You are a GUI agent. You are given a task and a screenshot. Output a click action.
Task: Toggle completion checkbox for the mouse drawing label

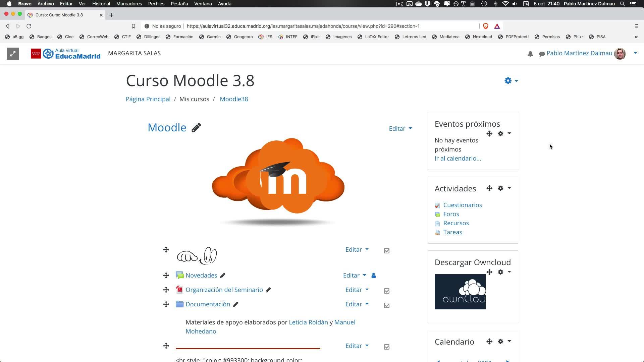point(387,251)
